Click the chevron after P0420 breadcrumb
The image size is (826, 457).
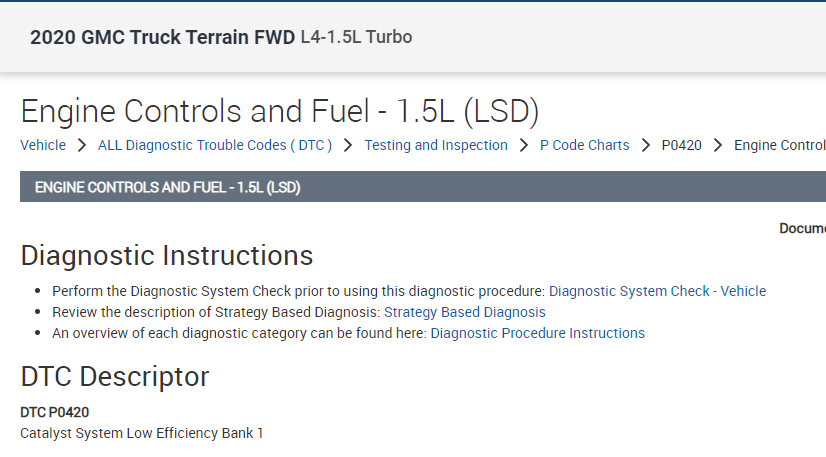tap(718, 145)
